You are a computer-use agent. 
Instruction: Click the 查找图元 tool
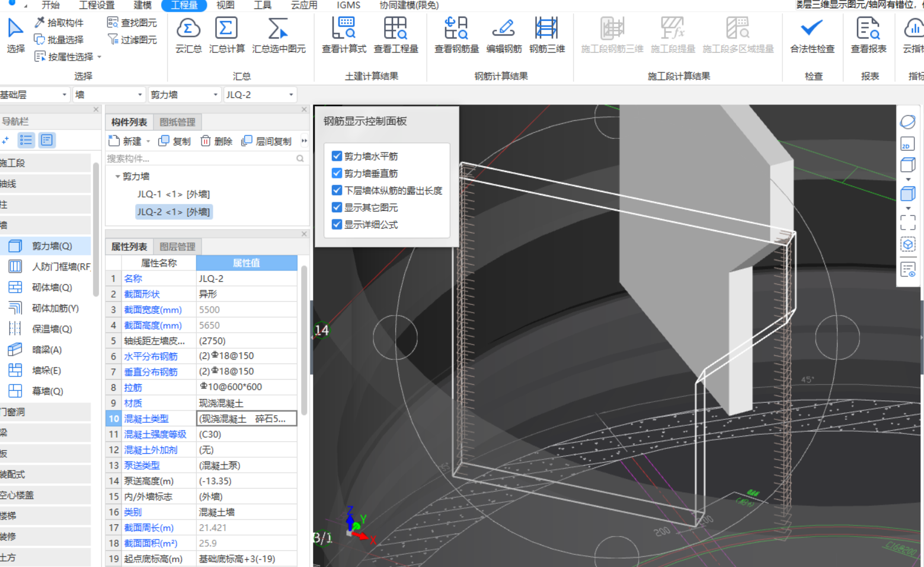pyautogui.click(x=132, y=23)
